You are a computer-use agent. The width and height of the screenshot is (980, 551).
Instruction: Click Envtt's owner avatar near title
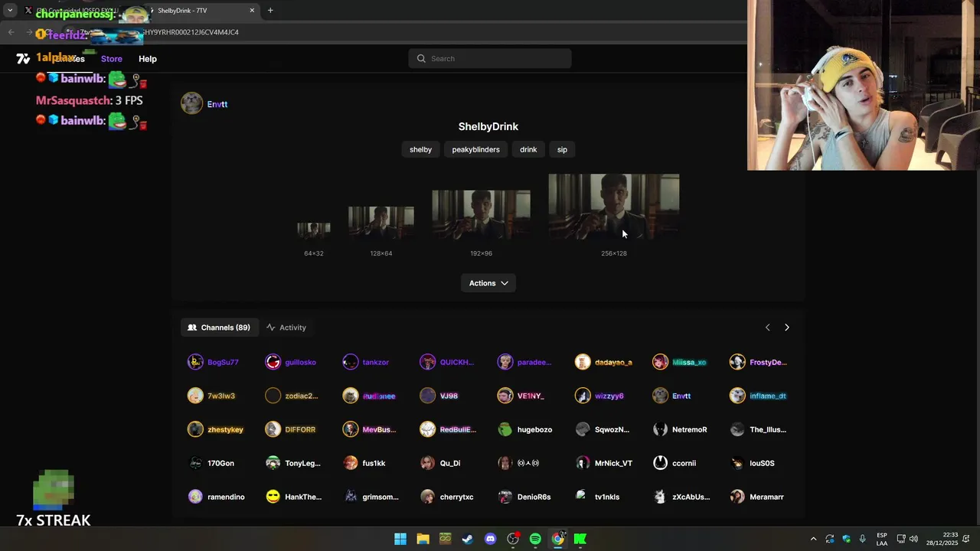tap(191, 103)
